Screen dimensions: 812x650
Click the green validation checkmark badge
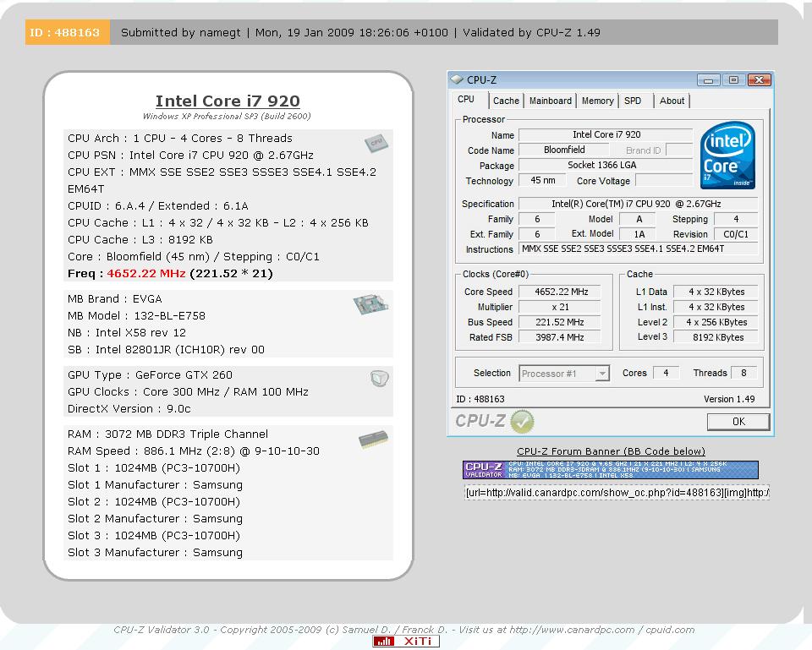(522, 421)
